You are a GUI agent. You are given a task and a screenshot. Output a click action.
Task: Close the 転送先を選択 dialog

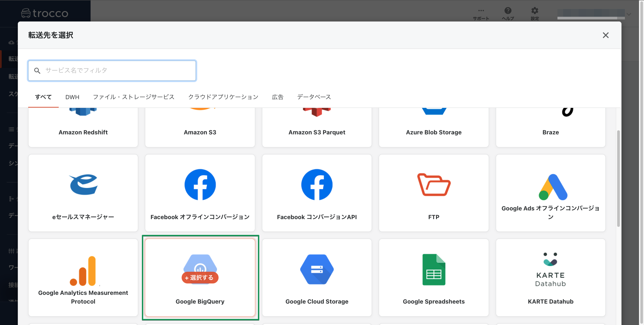tap(606, 35)
